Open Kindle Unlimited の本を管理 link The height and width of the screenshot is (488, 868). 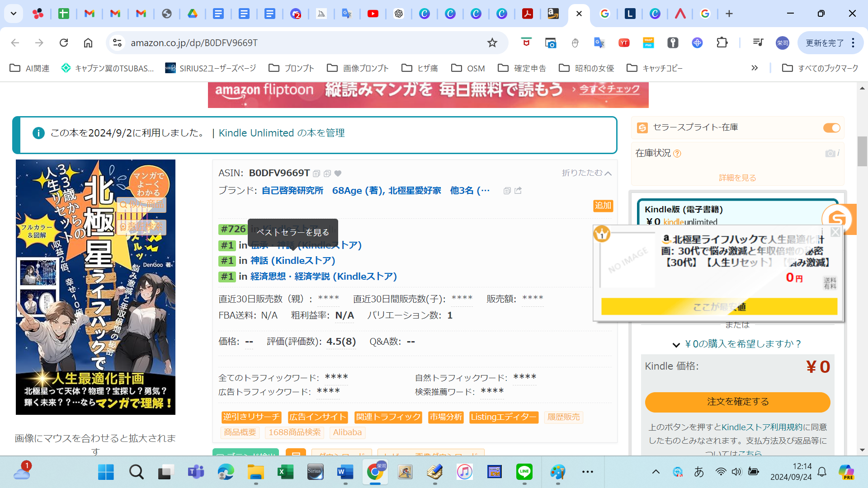tap(282, 133)
